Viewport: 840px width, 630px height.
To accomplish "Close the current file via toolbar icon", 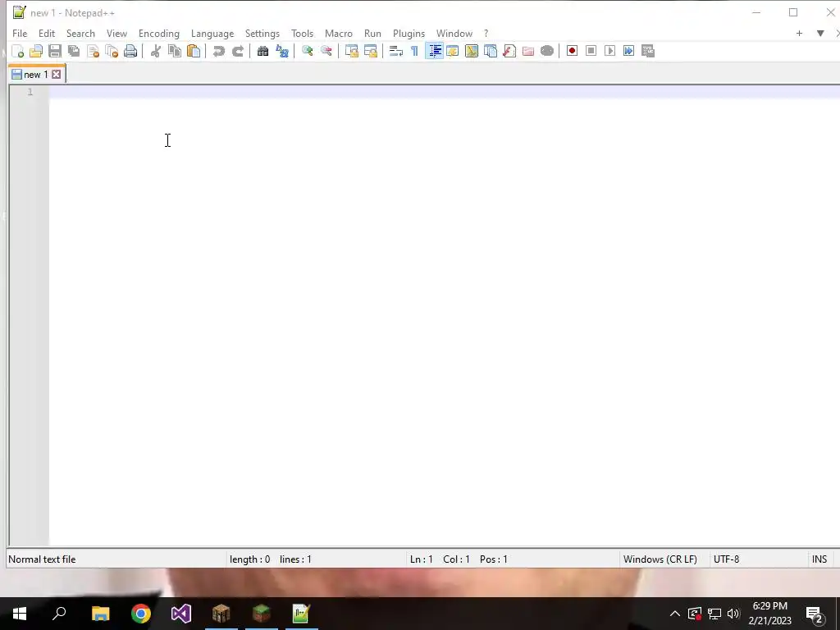I will (x=93, y=51).
